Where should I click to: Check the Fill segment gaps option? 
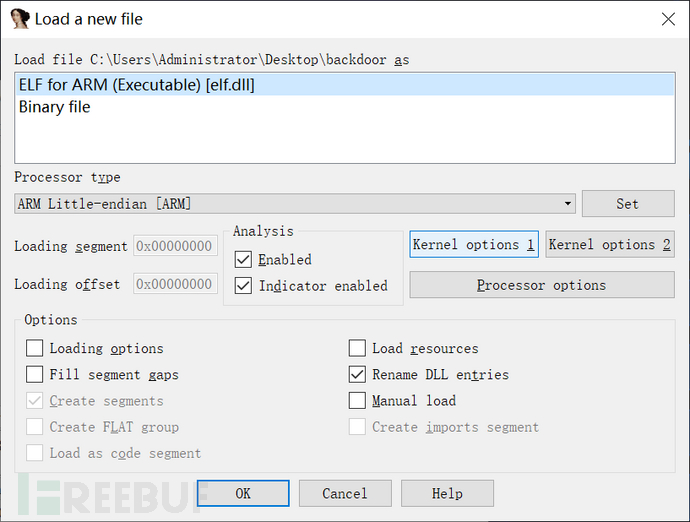[35, 375]
